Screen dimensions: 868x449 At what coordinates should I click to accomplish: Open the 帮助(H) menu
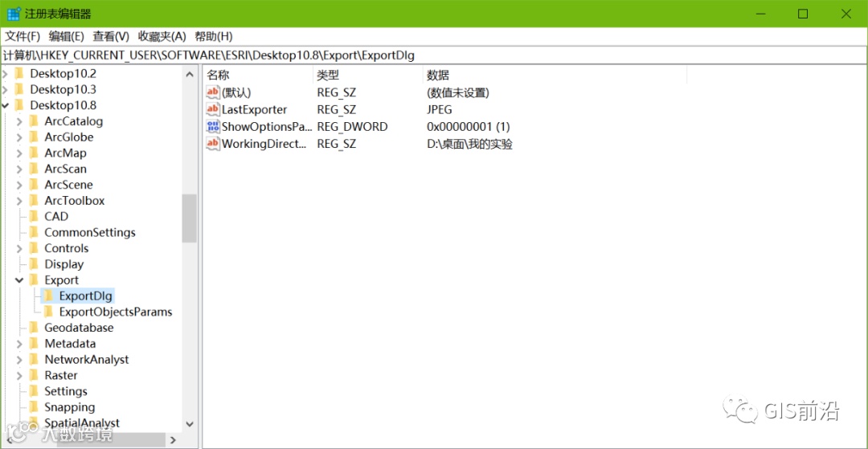[x=214, y=36]
